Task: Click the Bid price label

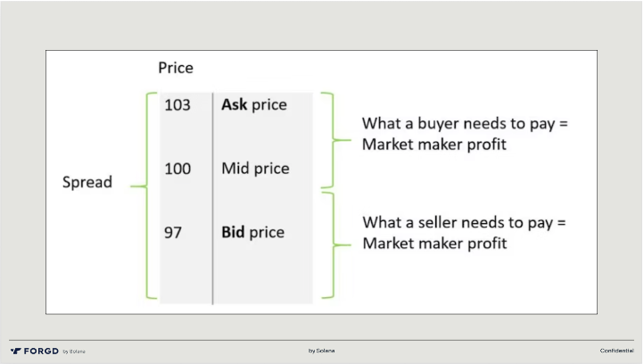Action: pos(252,232)
